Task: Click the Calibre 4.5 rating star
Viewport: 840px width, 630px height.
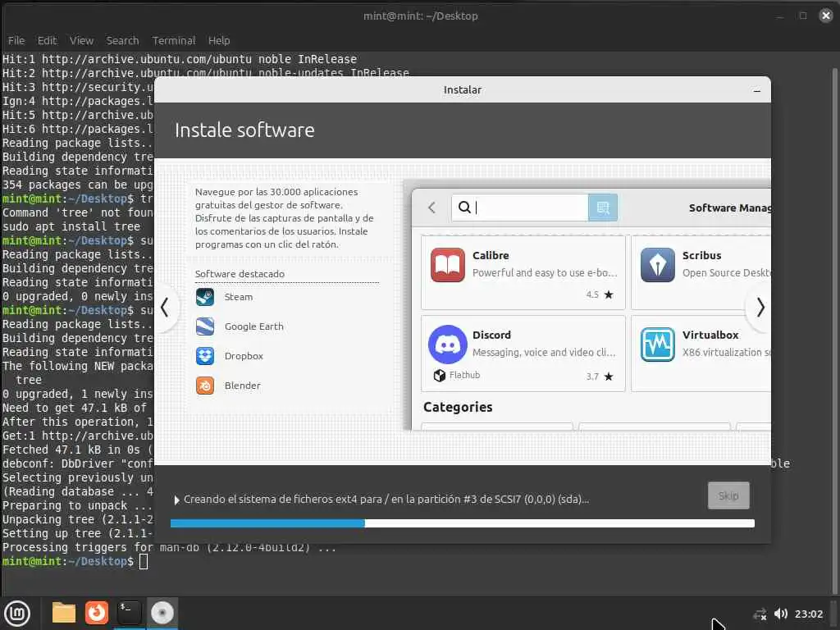Action: 609,294
